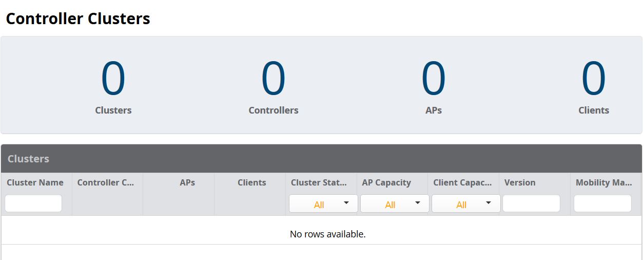Screen dimensions: 644x260
Task: Click the AP Capacity column header
Action: 386,182
